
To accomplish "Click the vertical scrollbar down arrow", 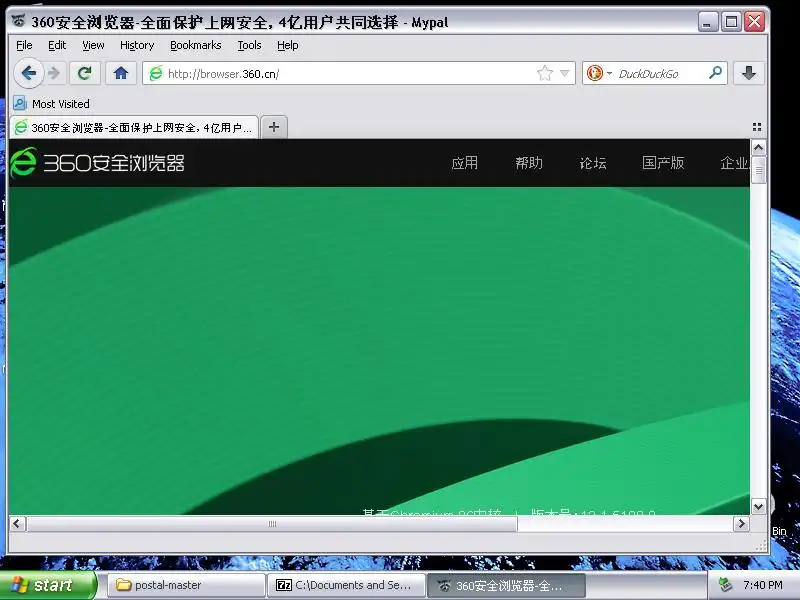I will coord(758,507).
